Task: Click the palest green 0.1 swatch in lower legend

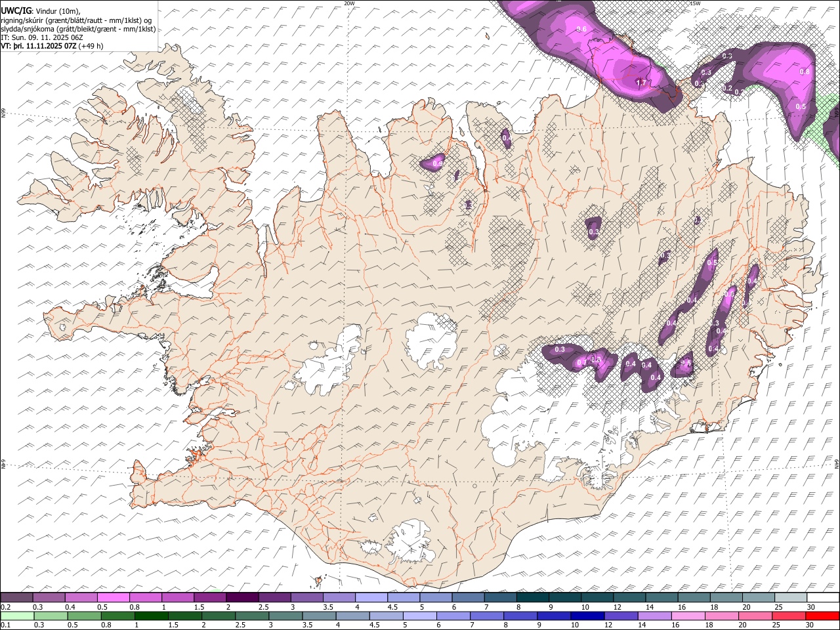Action: [18, 616]
